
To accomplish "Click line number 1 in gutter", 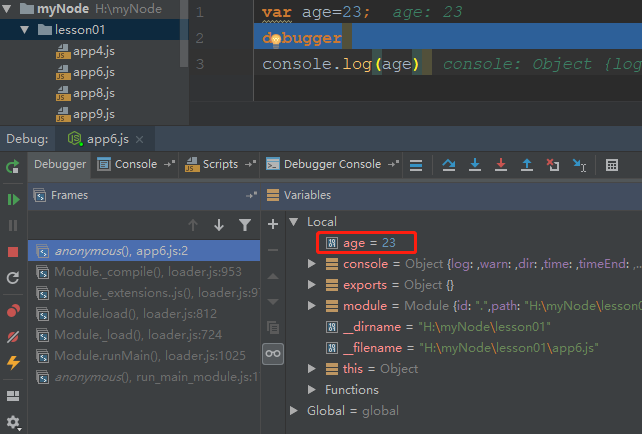I will click(199, 12).
